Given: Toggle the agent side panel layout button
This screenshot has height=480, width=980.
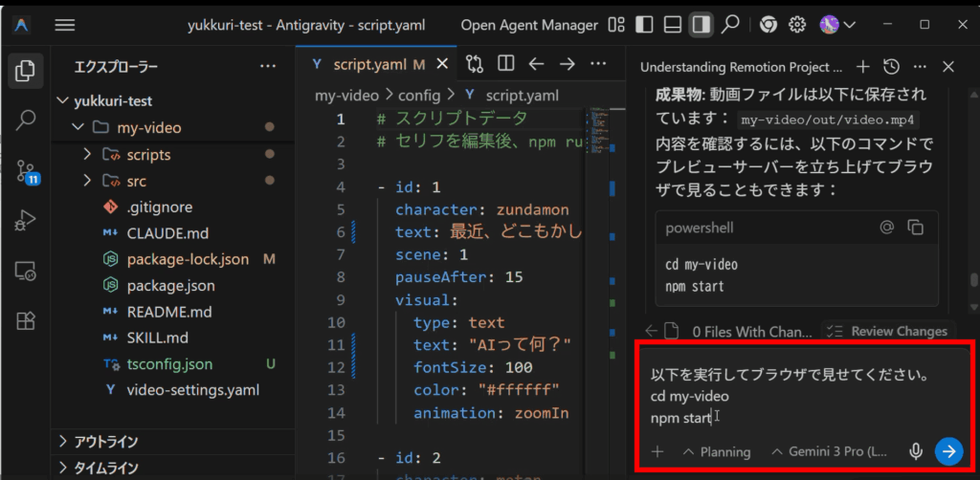Looking at the screenshot, I should (x=702, y=25).
